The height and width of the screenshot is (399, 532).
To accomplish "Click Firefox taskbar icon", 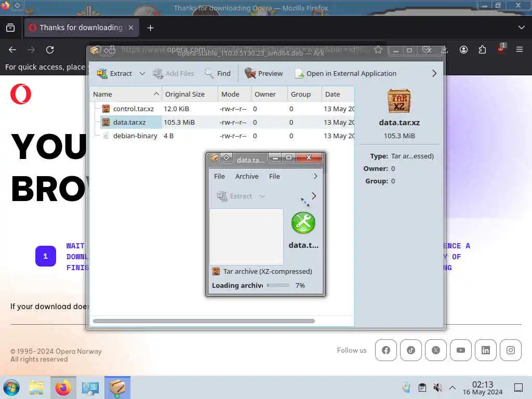I will click(63, 388).
